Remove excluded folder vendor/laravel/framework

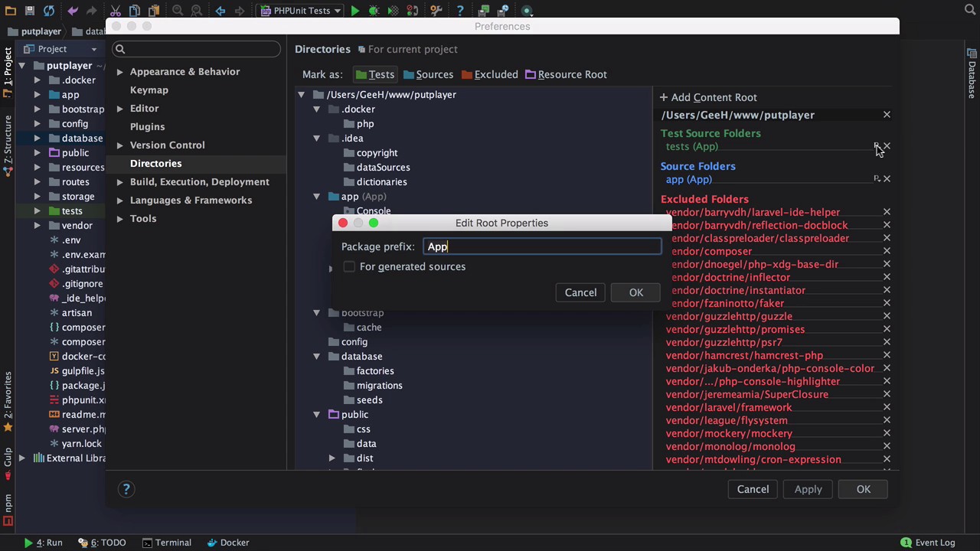887,407
